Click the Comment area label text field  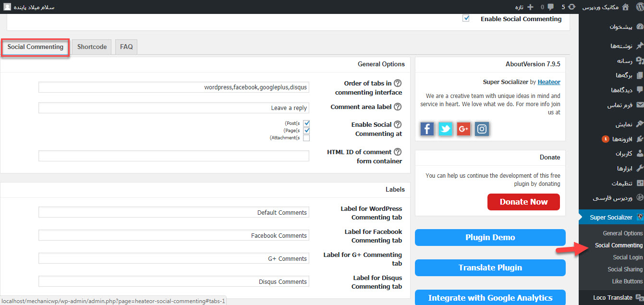click(174, 108)
